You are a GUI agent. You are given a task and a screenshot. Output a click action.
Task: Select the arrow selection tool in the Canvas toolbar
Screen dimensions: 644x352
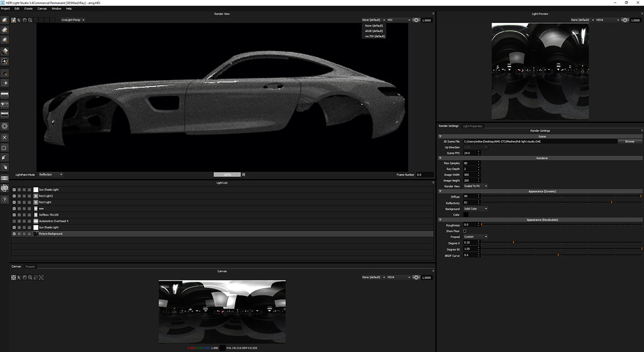[19, 277]
